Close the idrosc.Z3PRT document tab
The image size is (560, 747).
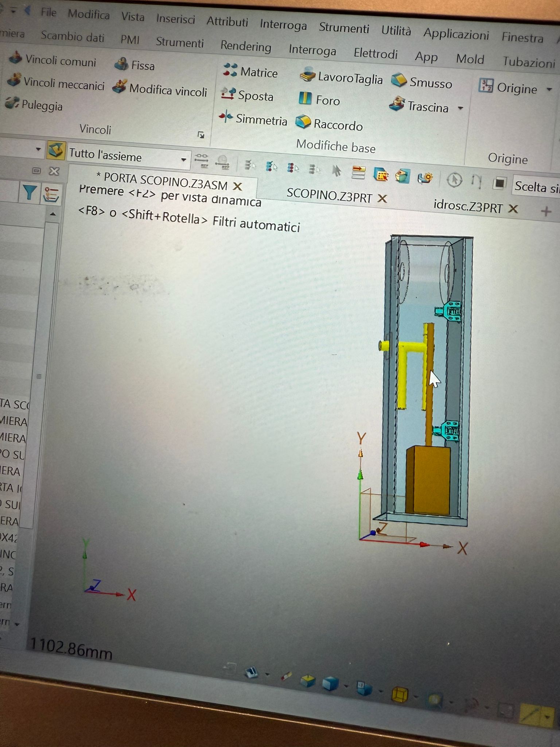pos(513,209)
